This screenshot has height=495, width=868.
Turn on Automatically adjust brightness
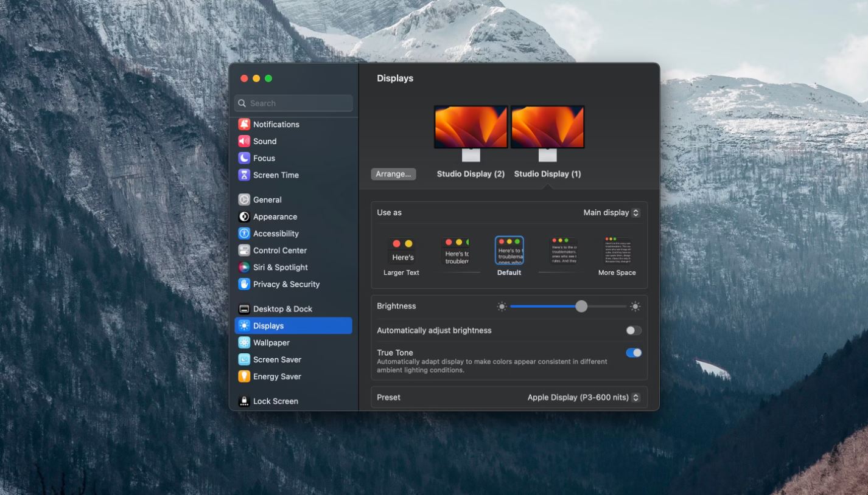tap(634, 331)
